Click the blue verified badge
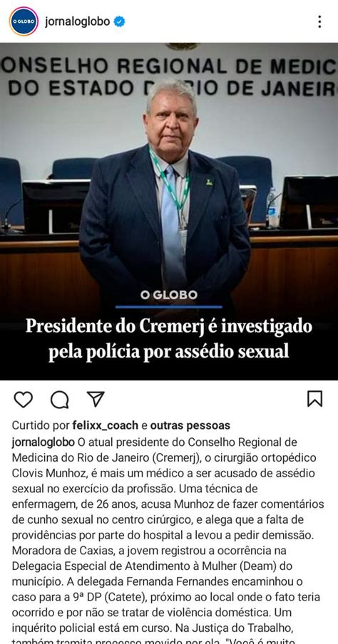Viewport: 338px width, 644px height. point(119,21)
